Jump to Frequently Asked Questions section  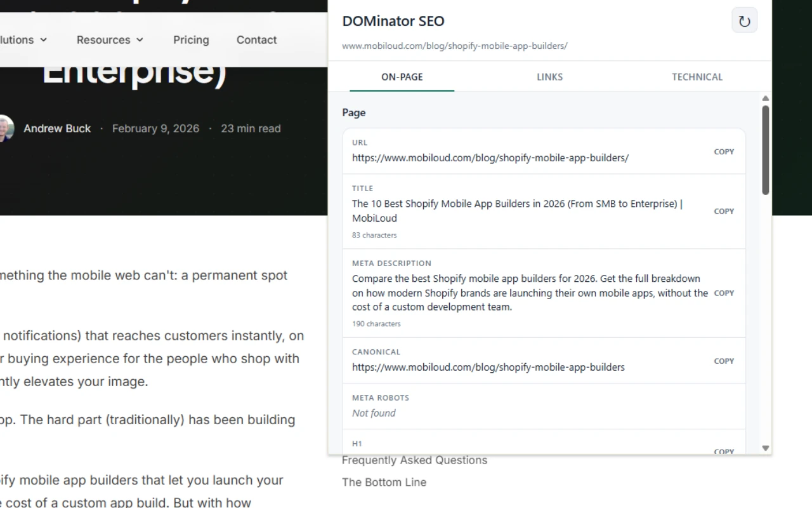pos(414,460)
